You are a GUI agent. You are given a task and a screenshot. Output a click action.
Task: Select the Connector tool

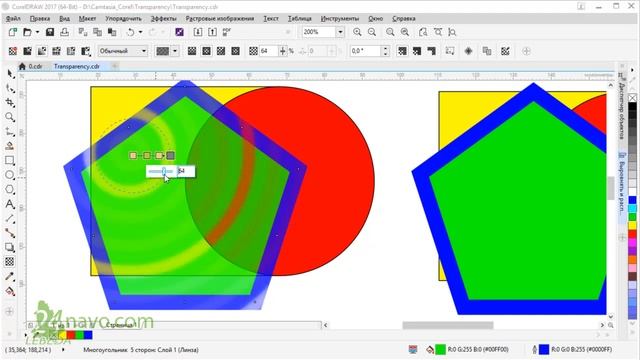click(x=10, y=233)
